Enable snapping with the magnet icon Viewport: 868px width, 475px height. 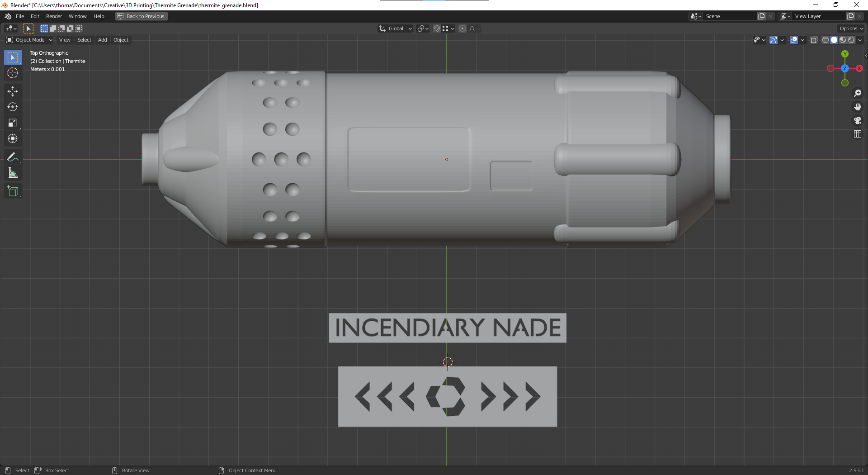pyautogui.click(x=436, y=28)
